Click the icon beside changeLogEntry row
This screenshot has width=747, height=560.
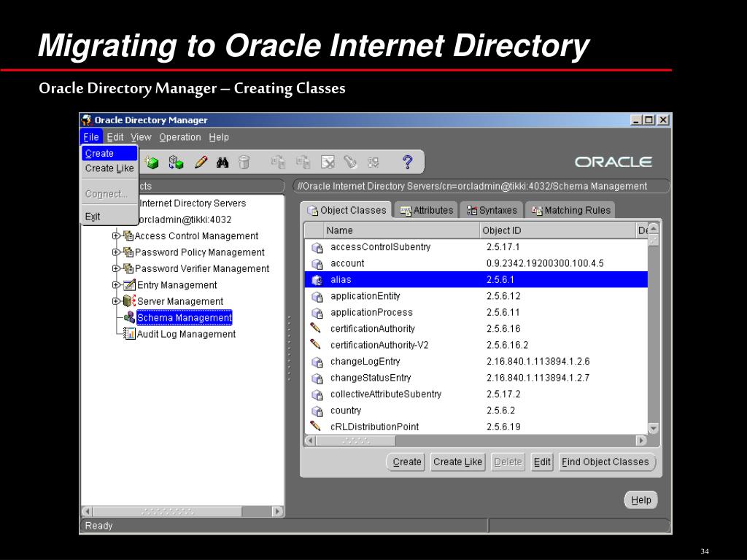(x=317, y=362)
